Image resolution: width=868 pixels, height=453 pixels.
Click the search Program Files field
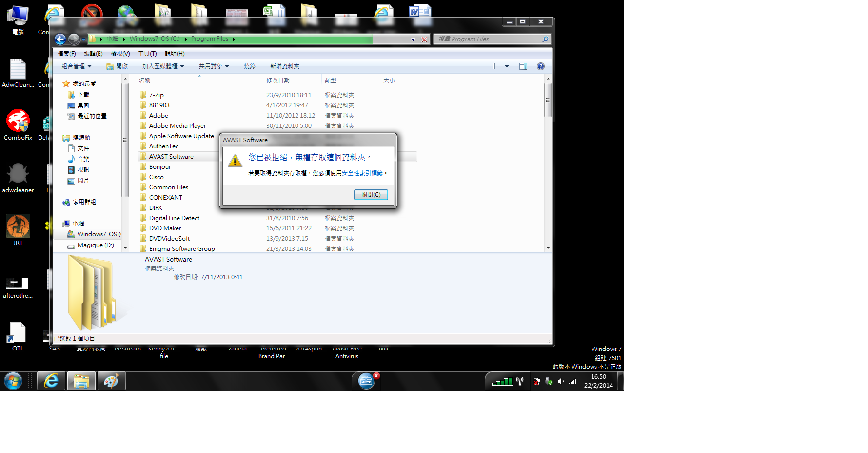[x=488, y=39]
